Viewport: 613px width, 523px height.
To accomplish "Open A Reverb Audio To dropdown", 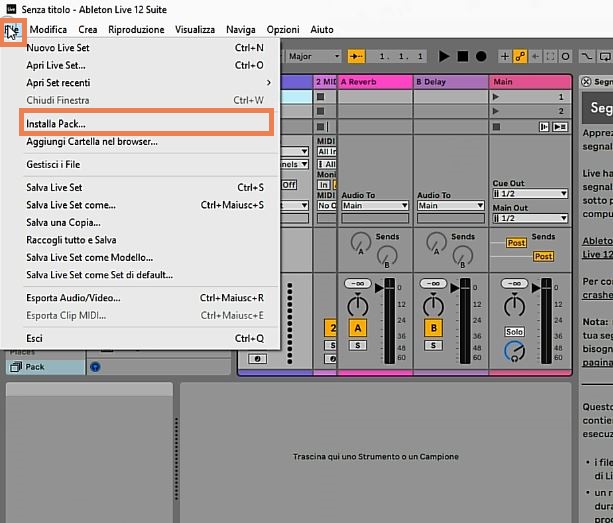I will [x=374, y=206].
